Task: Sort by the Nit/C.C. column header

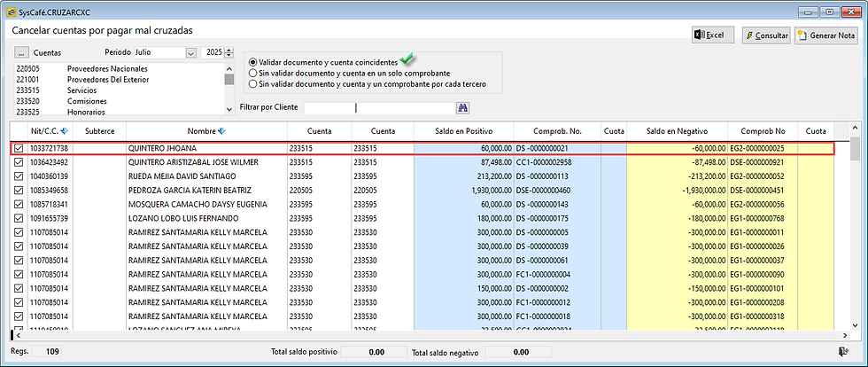Action: [x=48, y=131]
